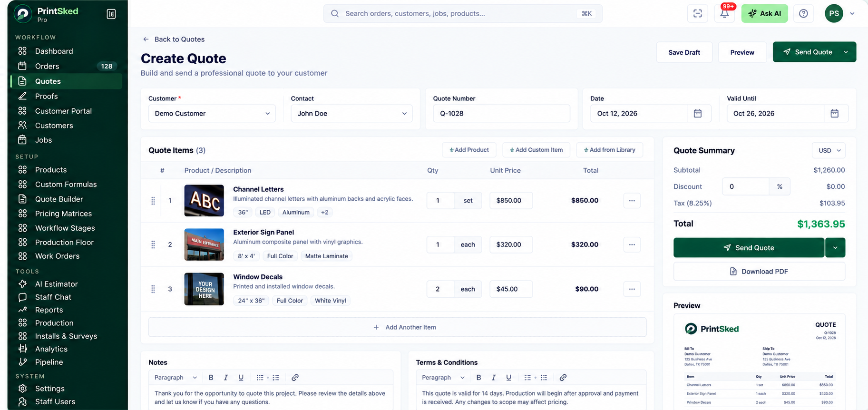Image resolution: width=868 pixels, height=410 pixels.
Task: Go Back to Quotes link
Action: coord(174,39)
